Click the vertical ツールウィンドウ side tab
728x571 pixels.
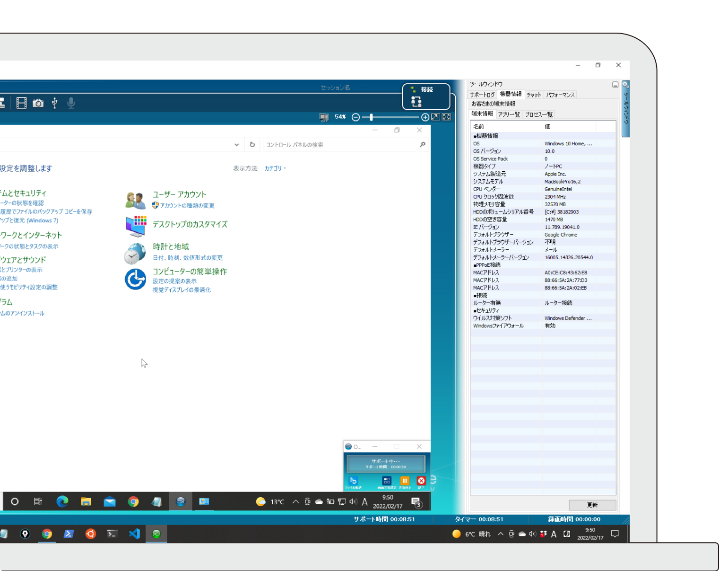625,109
